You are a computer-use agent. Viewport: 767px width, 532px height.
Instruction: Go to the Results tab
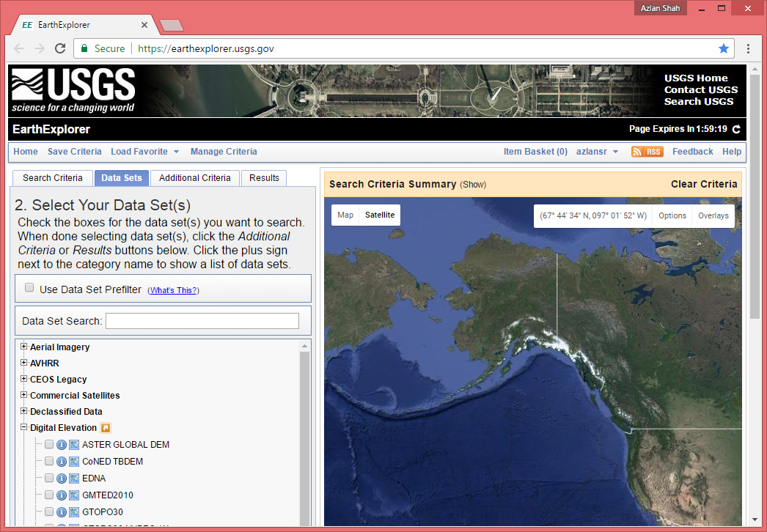tap(264, 178)
